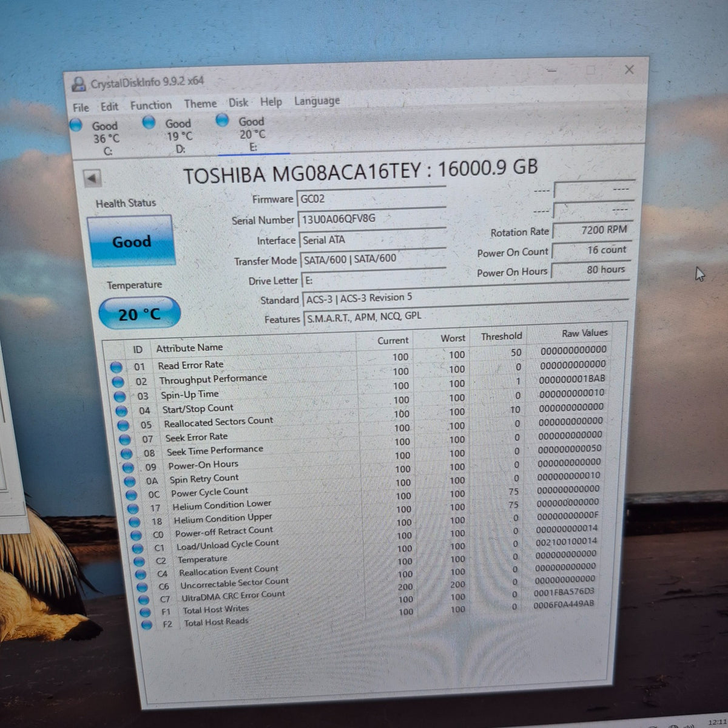728x728 pixels.
Task: Click the Power On Count value field
Action: coord(591,250)
